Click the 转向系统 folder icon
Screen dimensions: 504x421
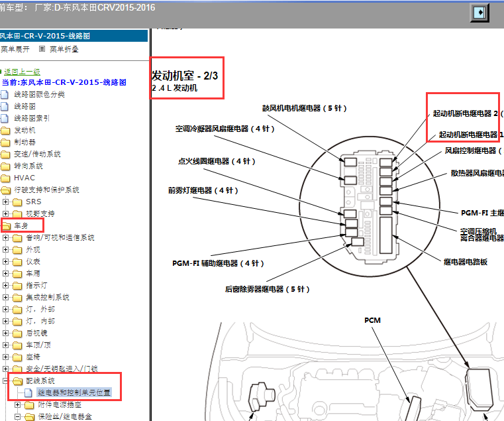5,166
